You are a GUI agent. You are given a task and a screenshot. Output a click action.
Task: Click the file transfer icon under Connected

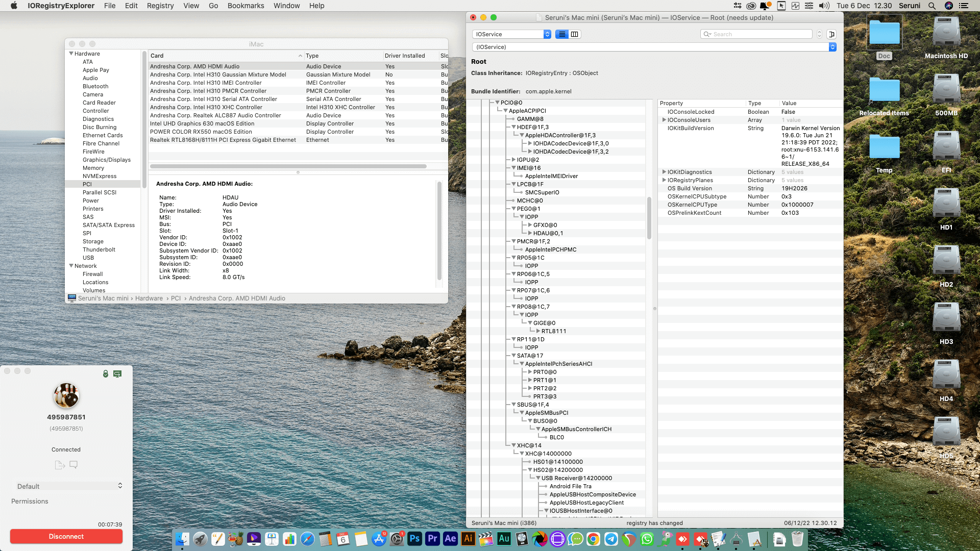point(60,465)
